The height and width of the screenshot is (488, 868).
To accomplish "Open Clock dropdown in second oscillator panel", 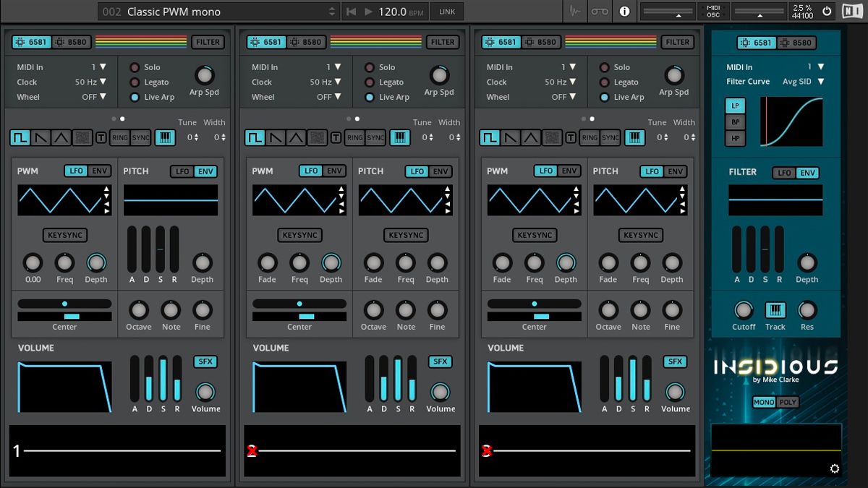I will tap(325, 82).
